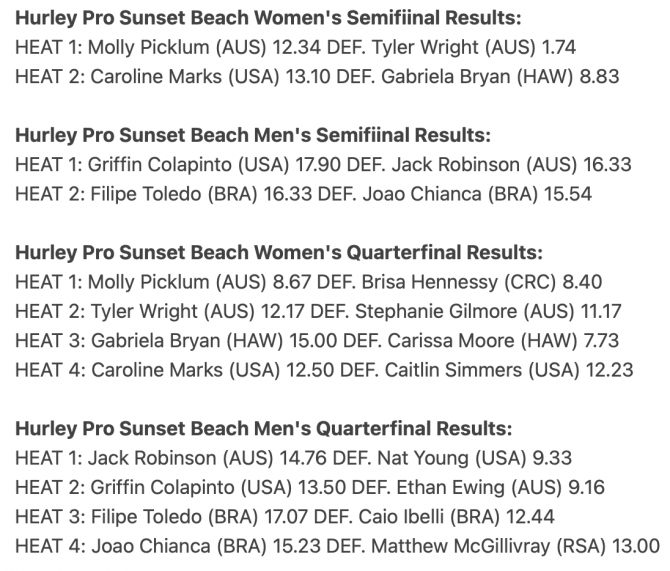Click the Women's Semifinal Results heading
This screenshot has width=670, height=571.
tap(268, 18)
